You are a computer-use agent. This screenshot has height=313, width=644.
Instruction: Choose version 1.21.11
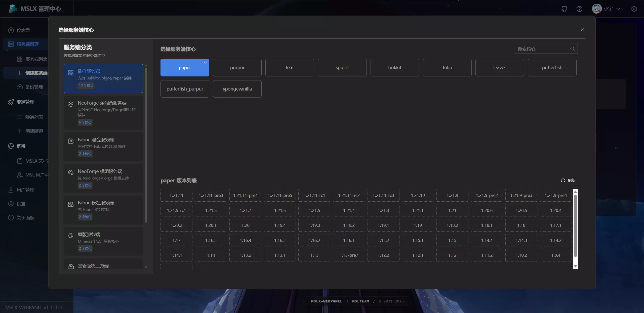click(176, 195)
